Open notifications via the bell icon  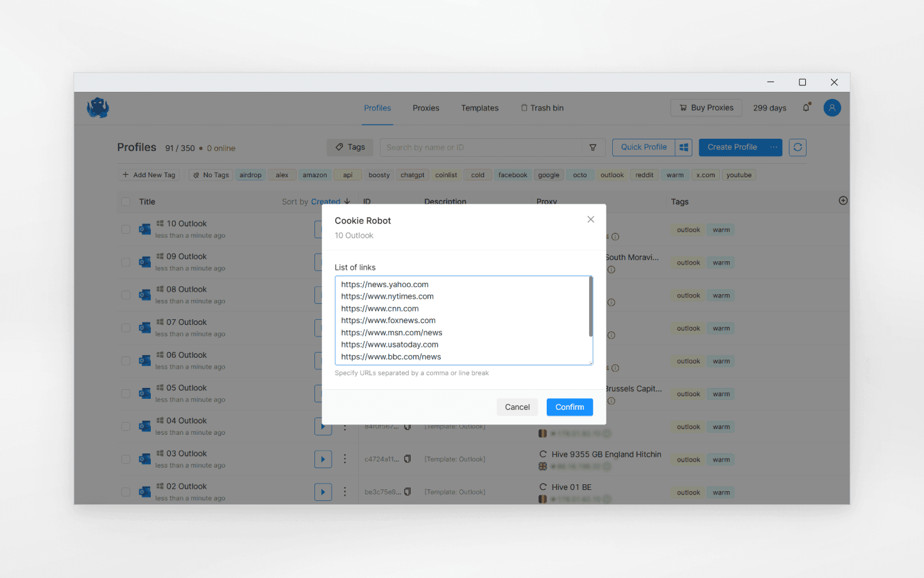point(806,107)
